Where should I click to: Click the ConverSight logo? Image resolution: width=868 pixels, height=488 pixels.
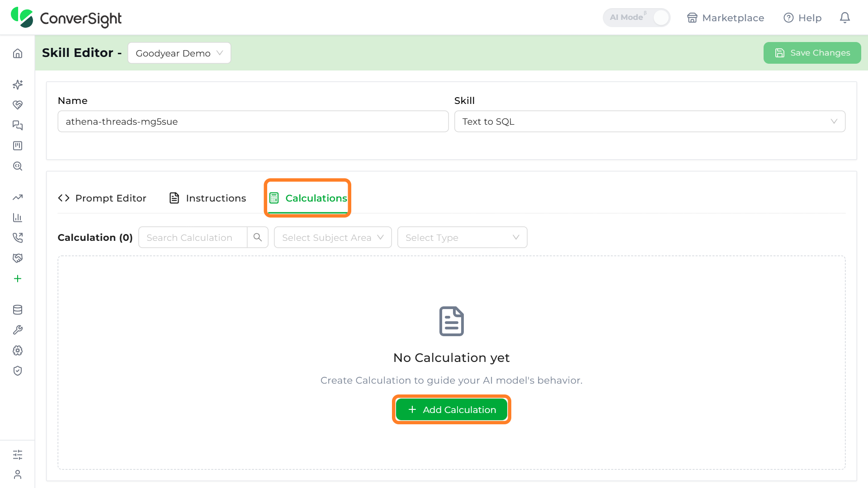point(66,18)
